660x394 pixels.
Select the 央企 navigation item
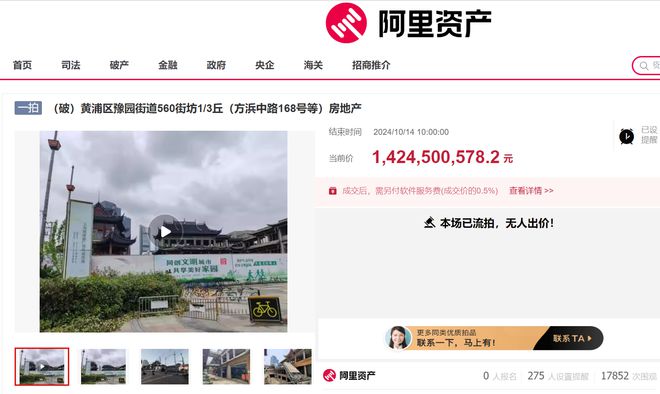265,65
